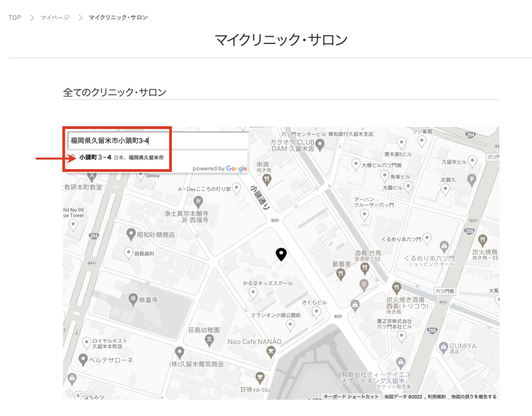Click the parking icon near 古賀久
The width and height of the screenshot is (532, 416).
471,179
